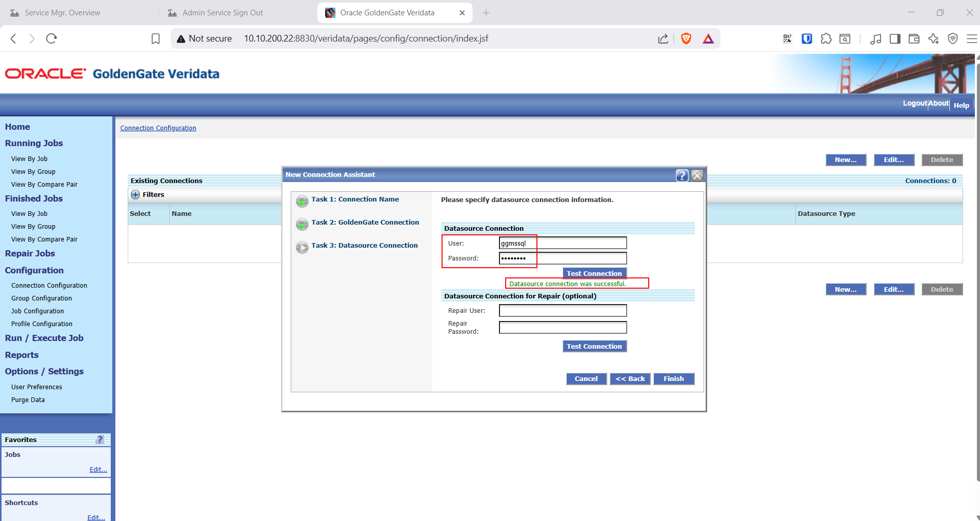Bookmark this page with the bookmark icon

pyautogui.click(x=155, y=39)
